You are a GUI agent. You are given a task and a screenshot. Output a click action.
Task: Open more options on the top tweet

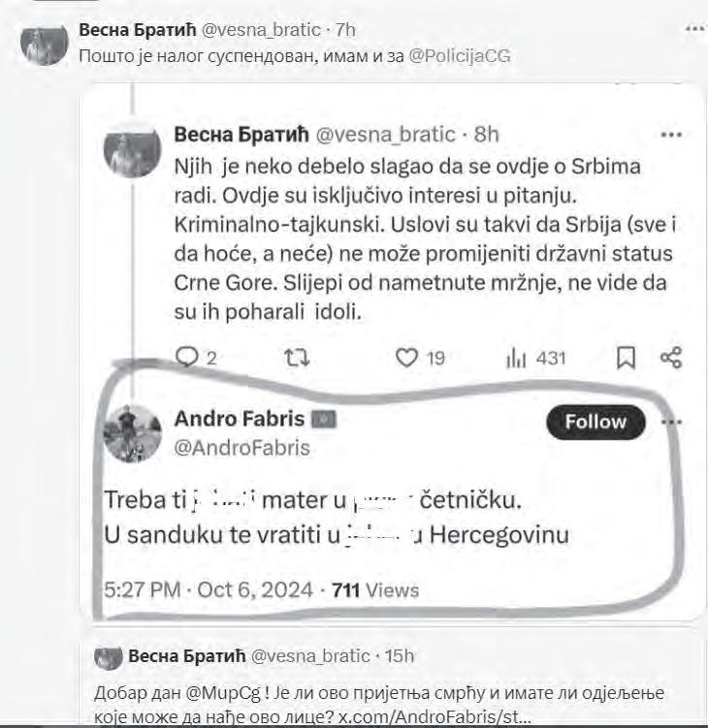pyautogui.click(x=694, y=30)
